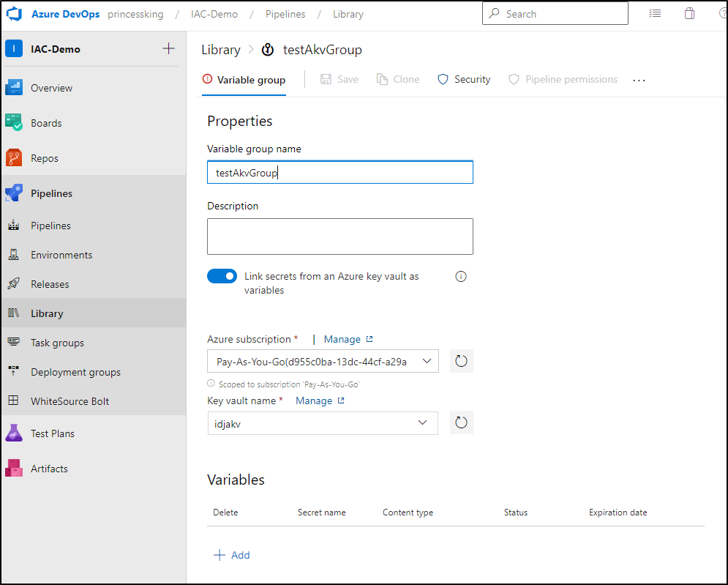Open the work items list icon in header
This screenshot has width=728, height=585.
655,14
